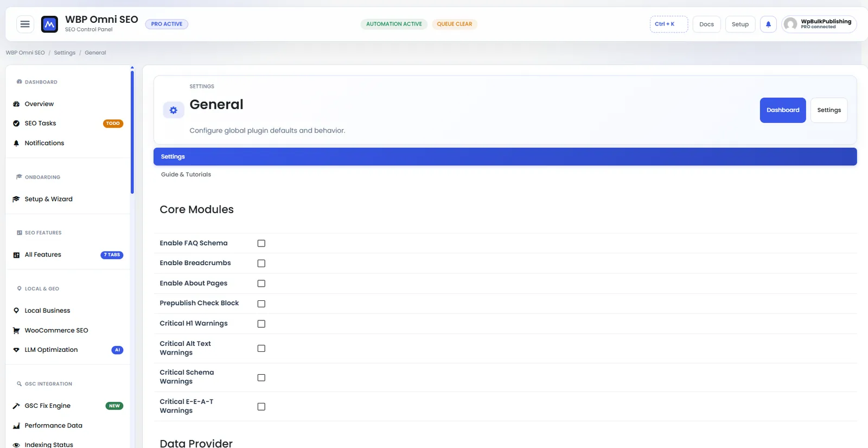The height and width of the screenshot is (448, 868).
Task: Click WBP Omni SEO breadcrumb link
Action: (25, 53)
